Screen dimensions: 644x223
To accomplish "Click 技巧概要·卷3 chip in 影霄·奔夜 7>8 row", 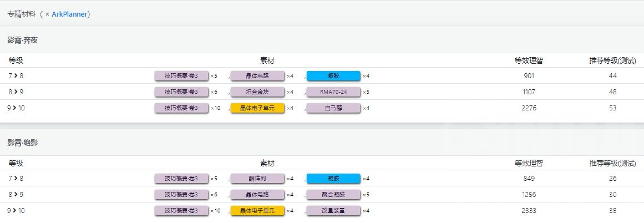I will [181, 75].
